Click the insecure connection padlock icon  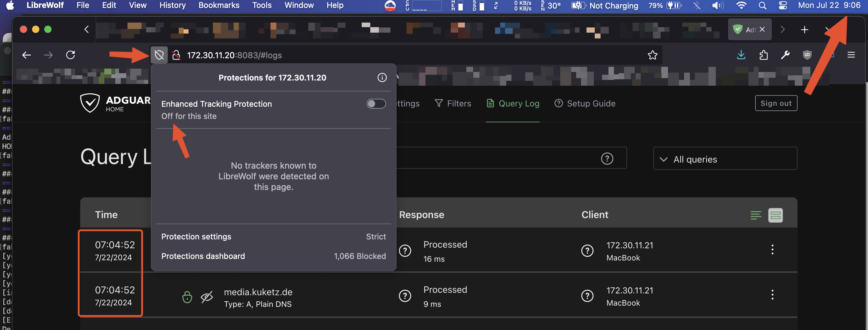[176, 55]
